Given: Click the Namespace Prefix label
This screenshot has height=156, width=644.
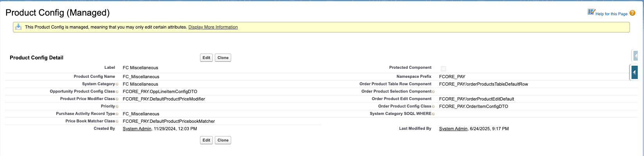Looking at the screenshot, I should [414, 77].
